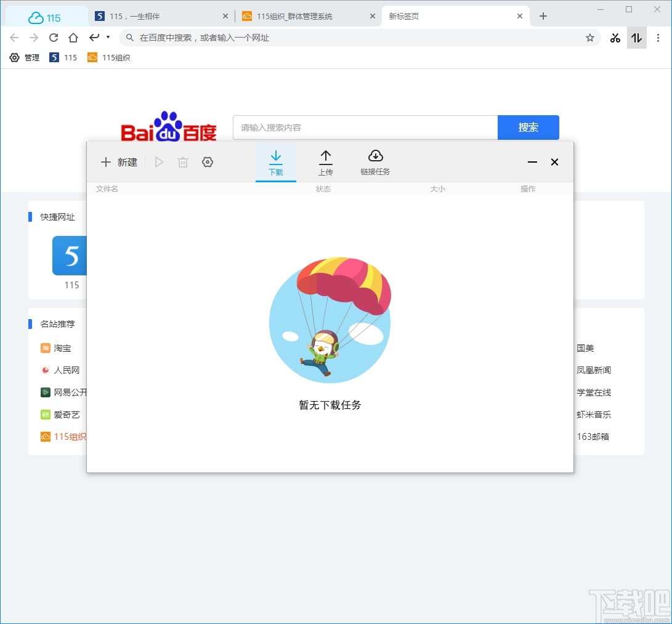Open the 管理 bookmark
The width and height of the screenshot is (672, 624).
[25, 57]
